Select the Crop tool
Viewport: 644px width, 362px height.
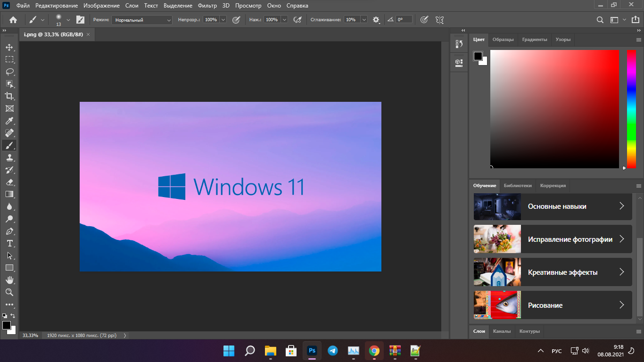[9, 96]
